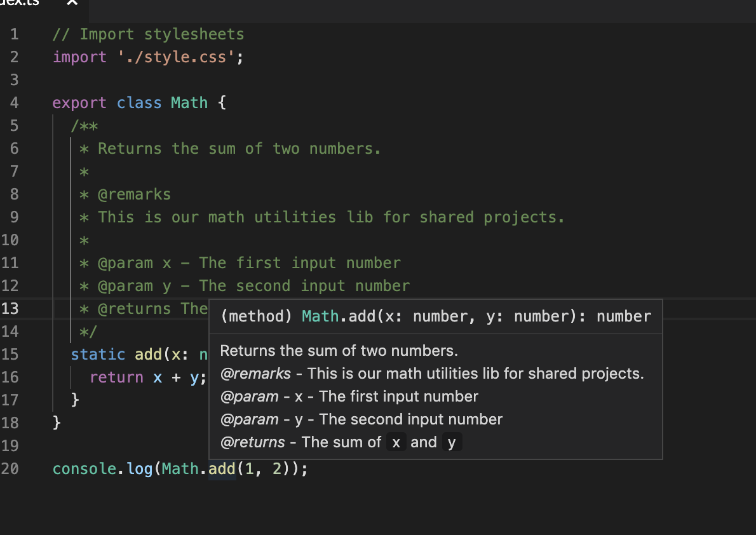Click 'This is our math utilities lib' comment line
756x535 pixels.
pyautogui.click(x=321, y=217)
